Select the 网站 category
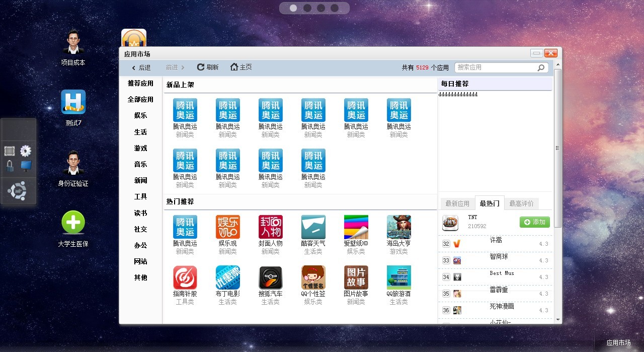Screen dimensions: 644x352 coord(140,261)
